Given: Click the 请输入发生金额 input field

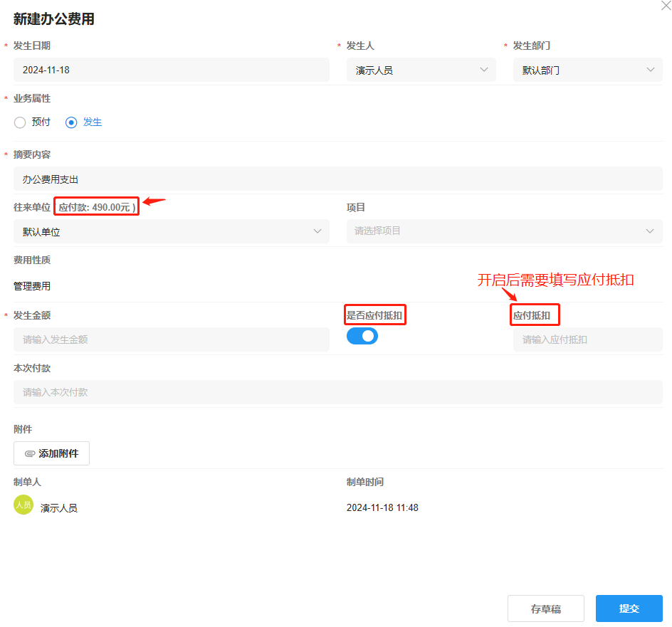Looking at the screenshot, I should tap(171, 339).
